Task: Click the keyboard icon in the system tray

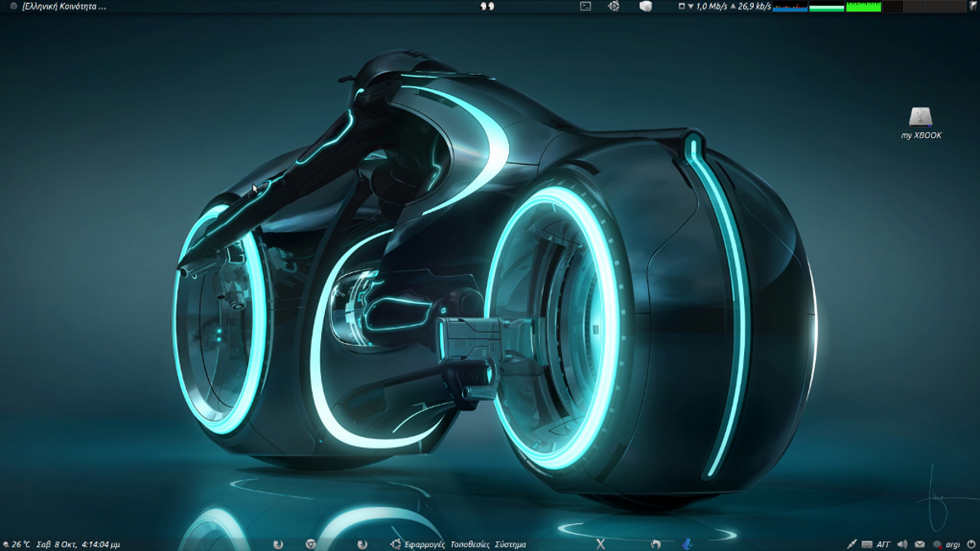Action: tap(867, 544)
